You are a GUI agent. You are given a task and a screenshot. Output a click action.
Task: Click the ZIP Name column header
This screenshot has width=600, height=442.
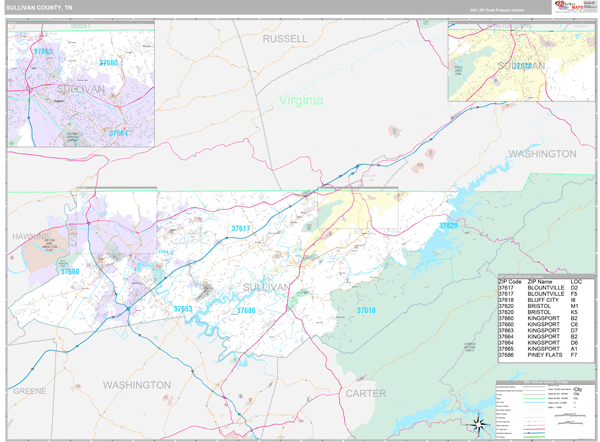(545, 281)
